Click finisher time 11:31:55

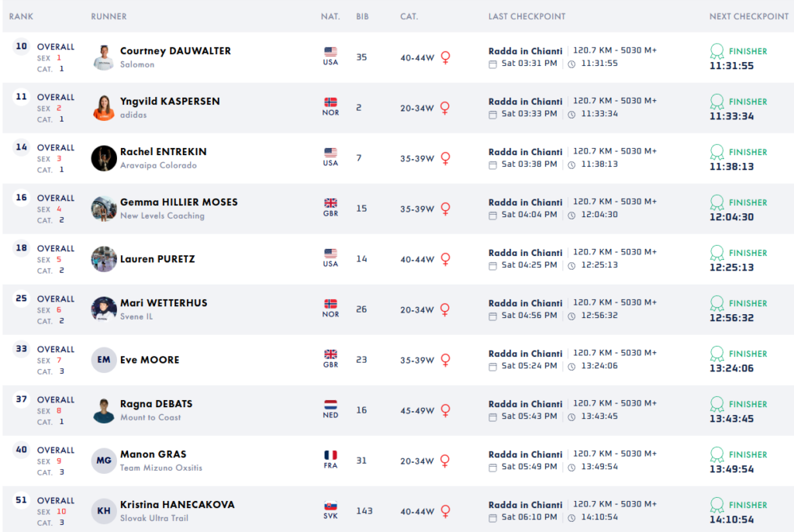tap(731, 66)
